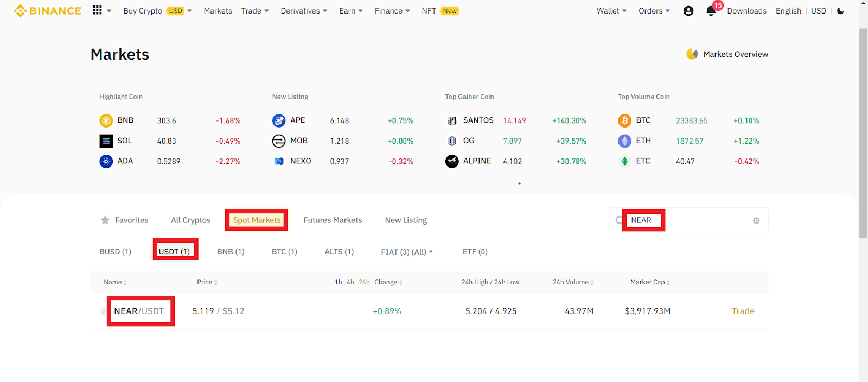Switch to the Futures Markets tab
The width and height of the screenshot is (868, 382).
pyautogui.click(x=333, y=220)
